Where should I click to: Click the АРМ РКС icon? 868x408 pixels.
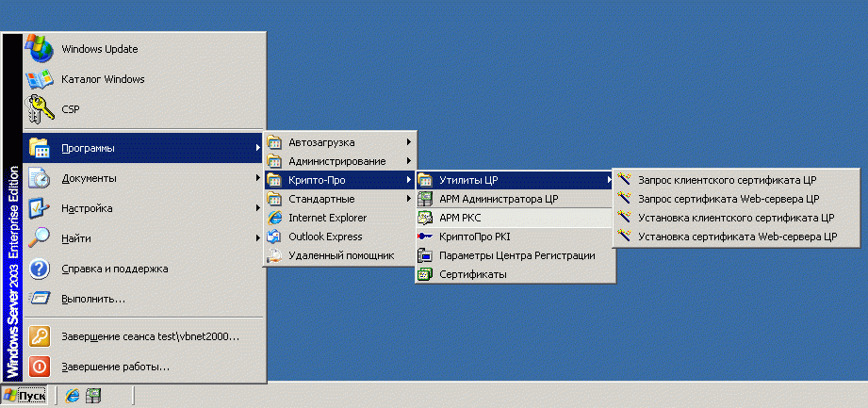tap(425, 218)
